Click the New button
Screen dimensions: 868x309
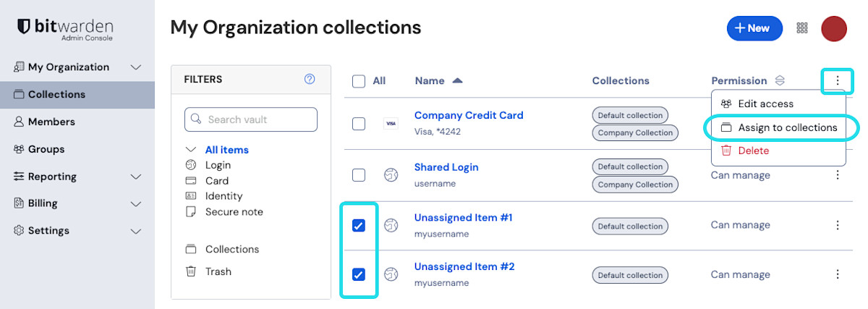pos(754,28)
